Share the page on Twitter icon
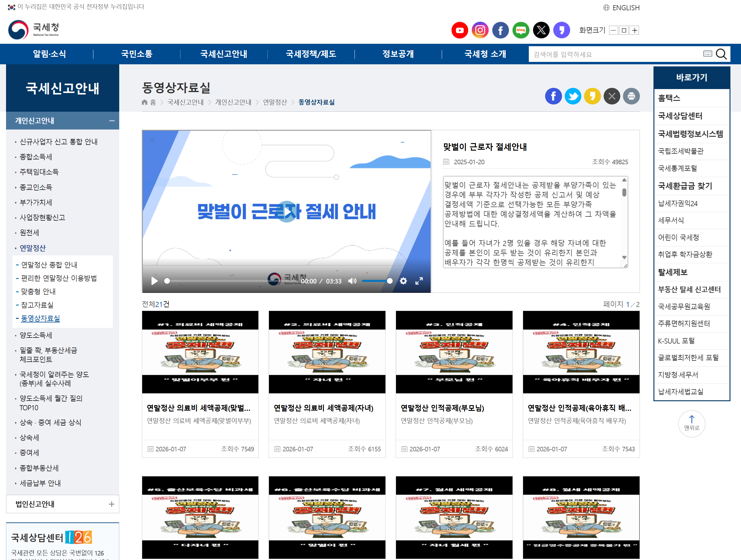The width and height of the screenshot is (741, 560). coord(573,96)
